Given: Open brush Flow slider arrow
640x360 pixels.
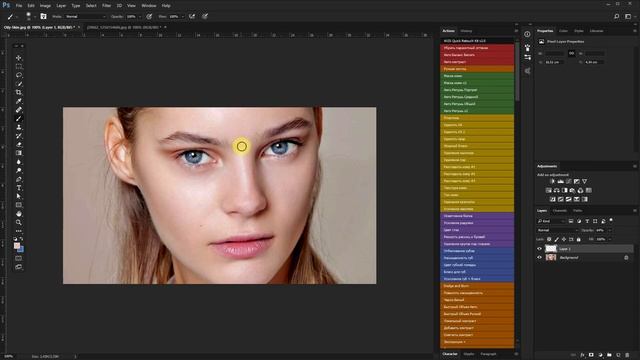Looking at the screenshot, I should pyautogui.click(x=183, y=17).
